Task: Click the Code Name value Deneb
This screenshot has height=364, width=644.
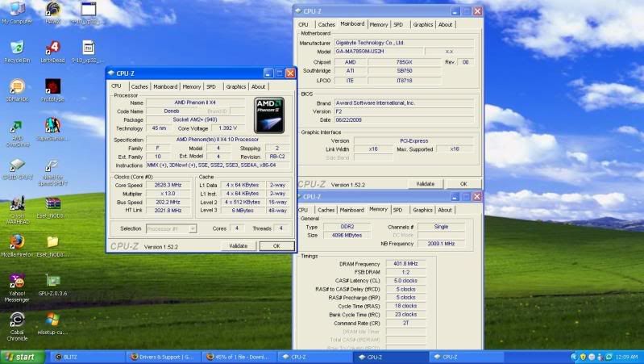Action: click(171, 111)
